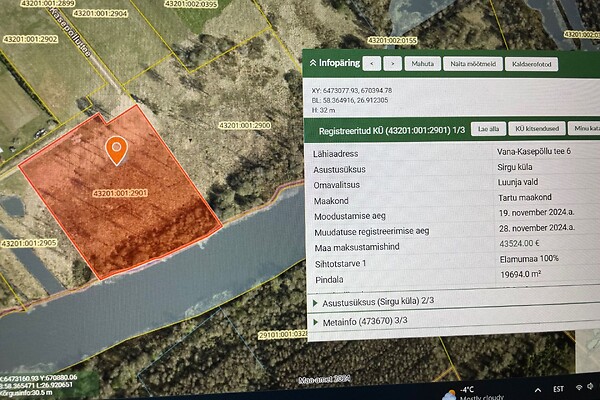Switch the EST keyboard language indicator
Screen dimensions: 600x400
[x=558, y=390]
